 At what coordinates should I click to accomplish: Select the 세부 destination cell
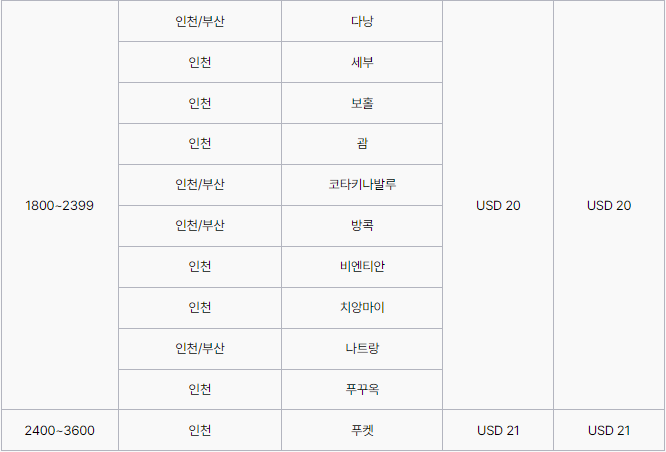[362, 63]
